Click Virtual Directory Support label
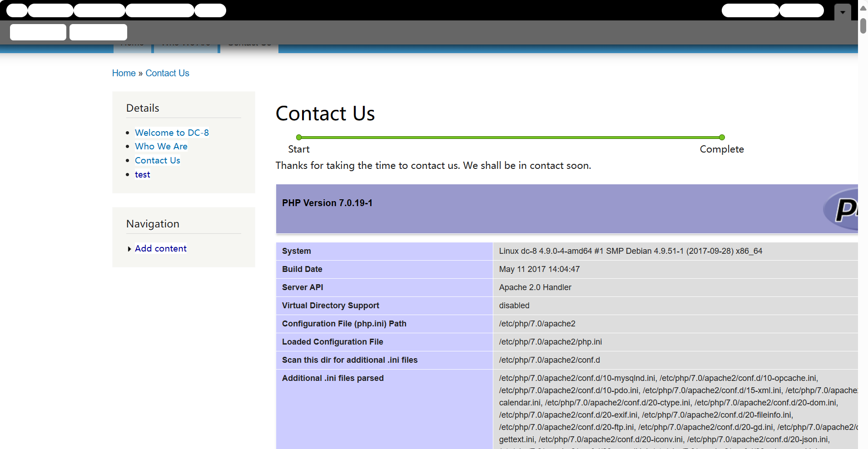Screen dimensions: 868x449 coord(331,306)
